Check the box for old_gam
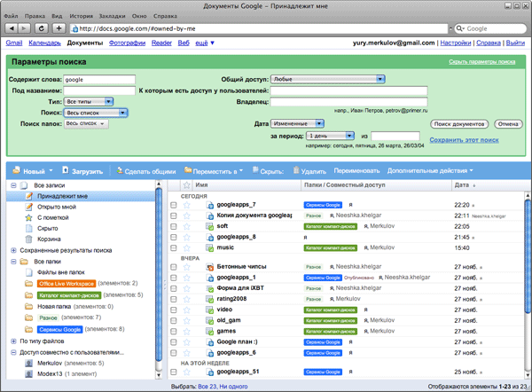This screenshot has height=392, width=532. 174,321
